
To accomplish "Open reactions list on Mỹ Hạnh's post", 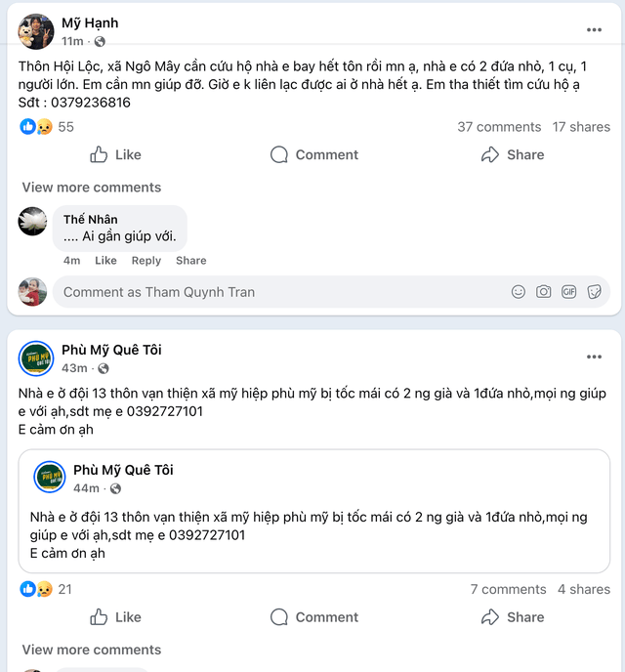I will 47,127.
